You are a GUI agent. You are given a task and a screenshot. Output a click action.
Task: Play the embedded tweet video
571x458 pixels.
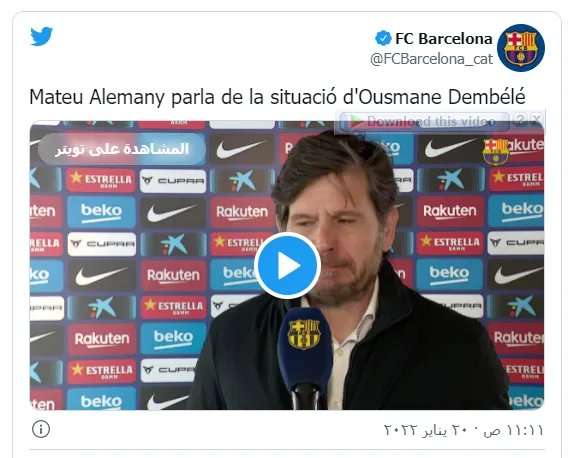click(287, 265)
